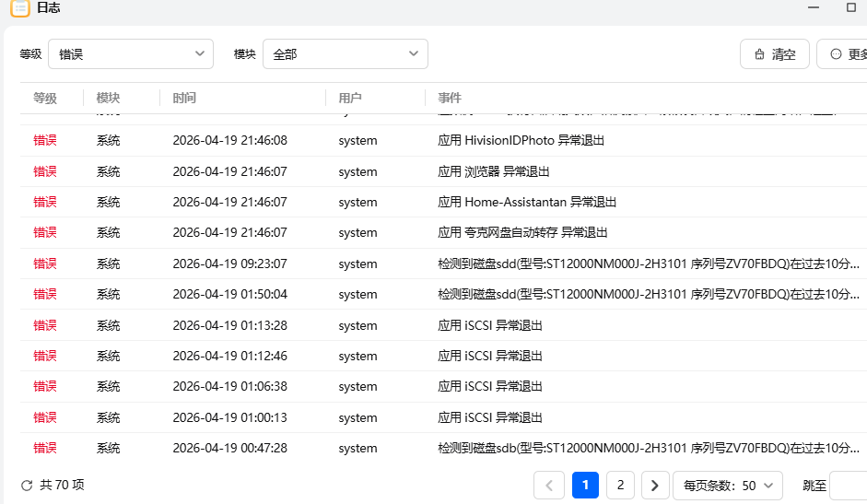Go to next page with right arrow
This screenshot has height=504, width=867.
655,486
